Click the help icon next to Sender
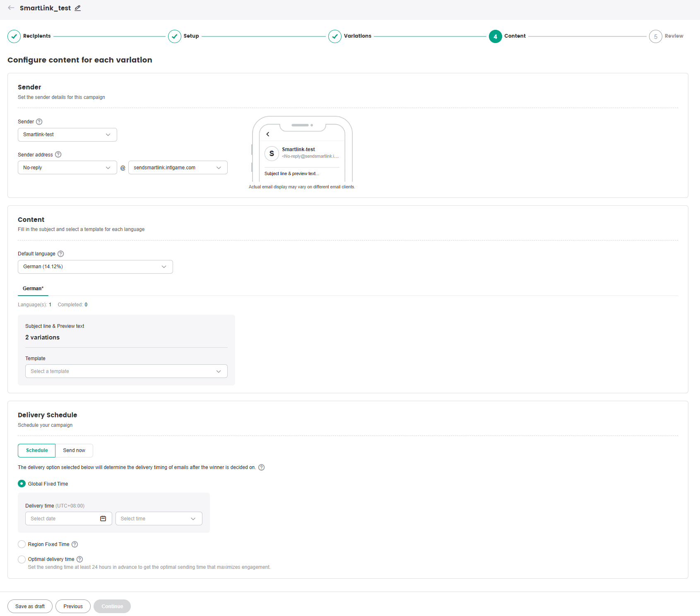The width and height of the screenshot is (700, 616). 39,122
